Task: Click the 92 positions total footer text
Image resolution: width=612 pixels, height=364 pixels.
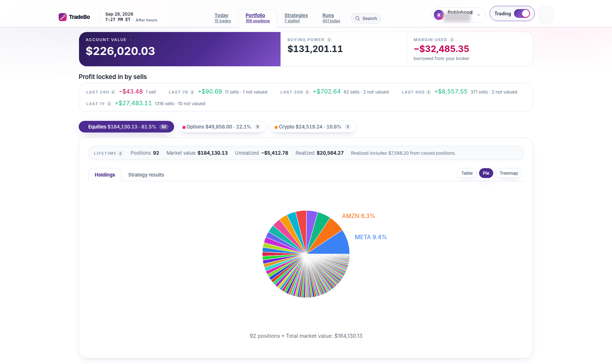Action: tap(306, 336)
